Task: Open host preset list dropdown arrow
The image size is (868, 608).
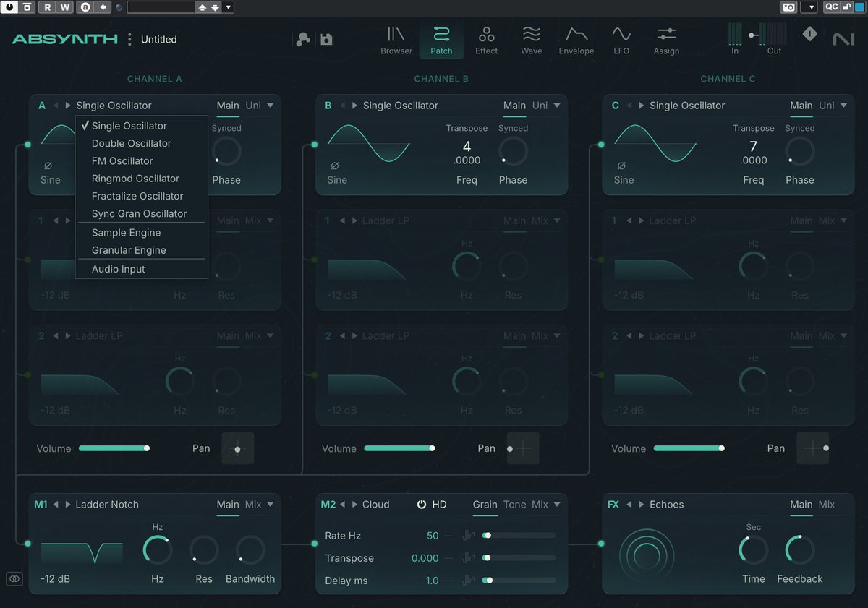Action: (229, 7)
